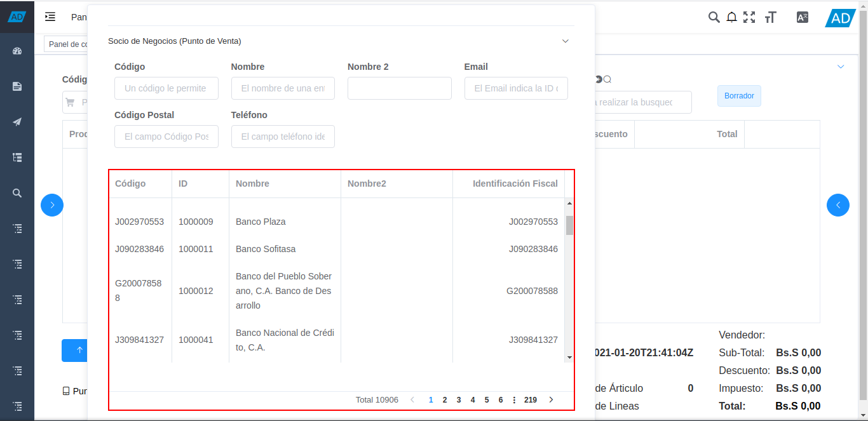The height and width of the screenshot is (421, 868).
Task: Click ID cell 1000009
Action: click(196, 222)
